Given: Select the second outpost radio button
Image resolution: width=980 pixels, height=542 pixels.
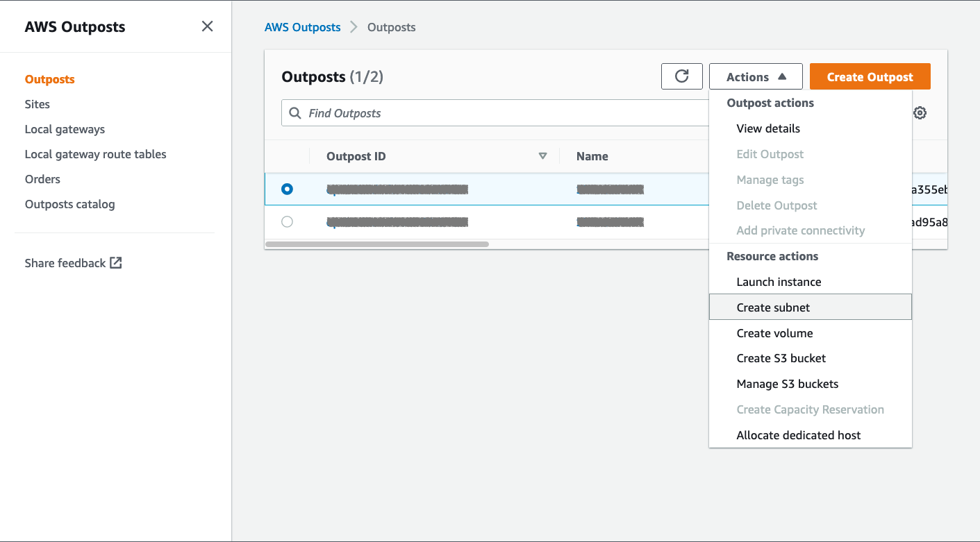Looking at the screenshot, I should 287,222.
